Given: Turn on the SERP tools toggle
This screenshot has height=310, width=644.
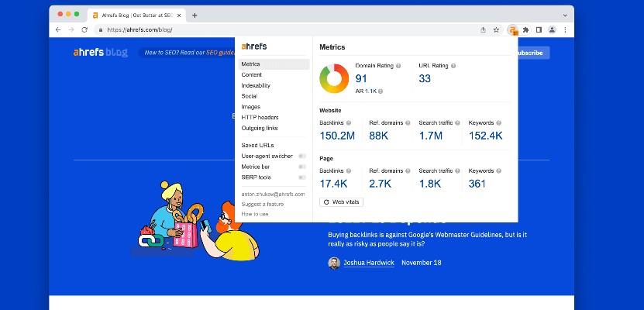Looking at the screenshot, I should 301,177.
